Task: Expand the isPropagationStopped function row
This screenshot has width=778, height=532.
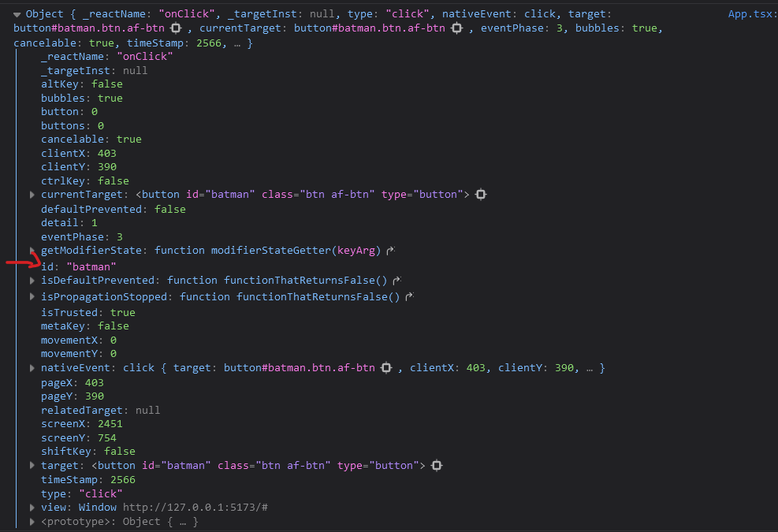Action: pos(32,297)
